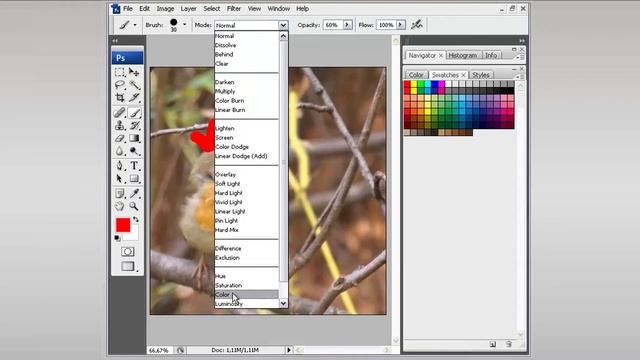Select the Eyedropper tool
The width and height of the screenshot is (640, 360).
point(134,193)
